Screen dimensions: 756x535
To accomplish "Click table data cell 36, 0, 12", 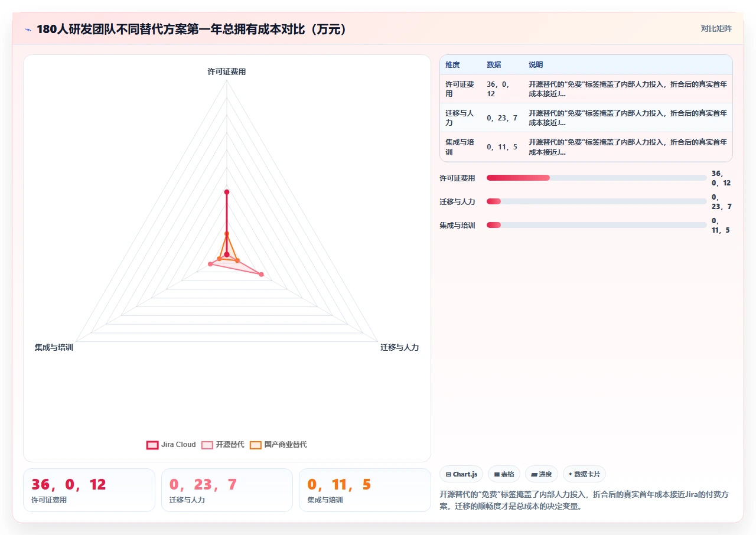I will click(502, 89).
